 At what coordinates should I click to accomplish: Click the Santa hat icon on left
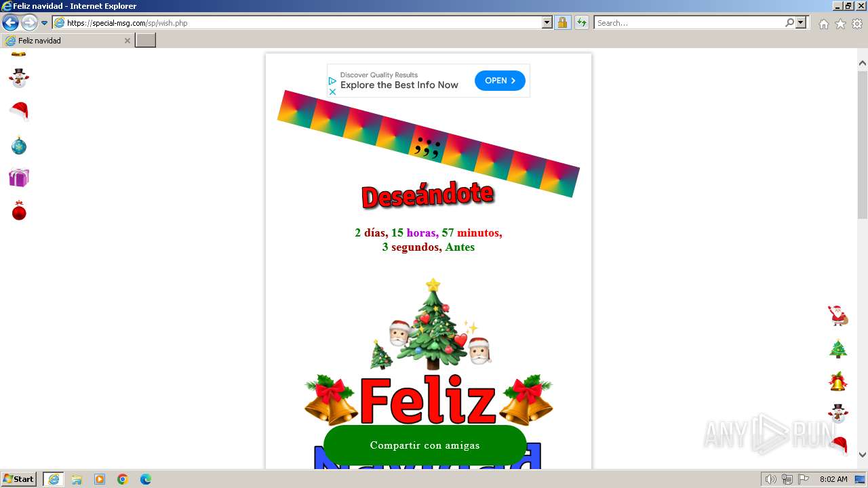[19, 110]
